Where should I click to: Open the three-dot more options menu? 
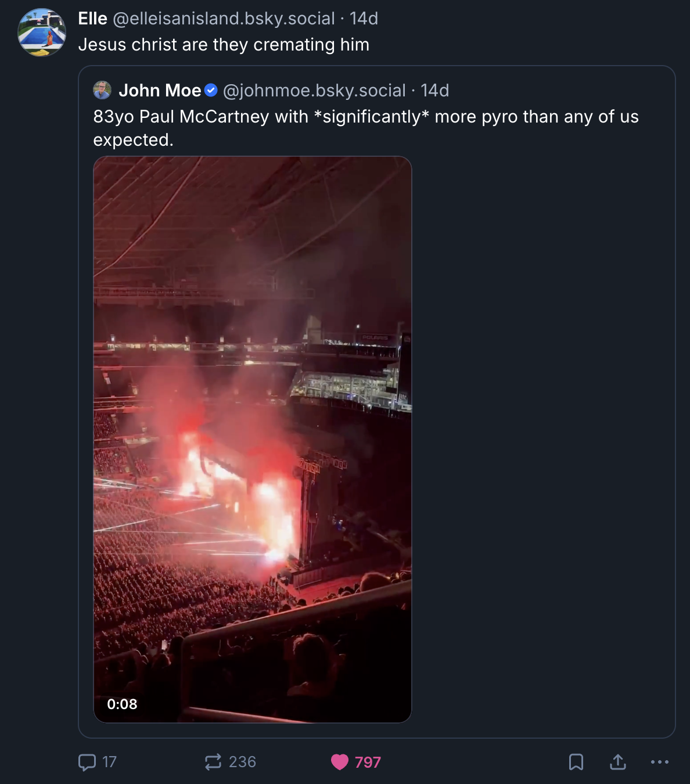click(660, 762)
